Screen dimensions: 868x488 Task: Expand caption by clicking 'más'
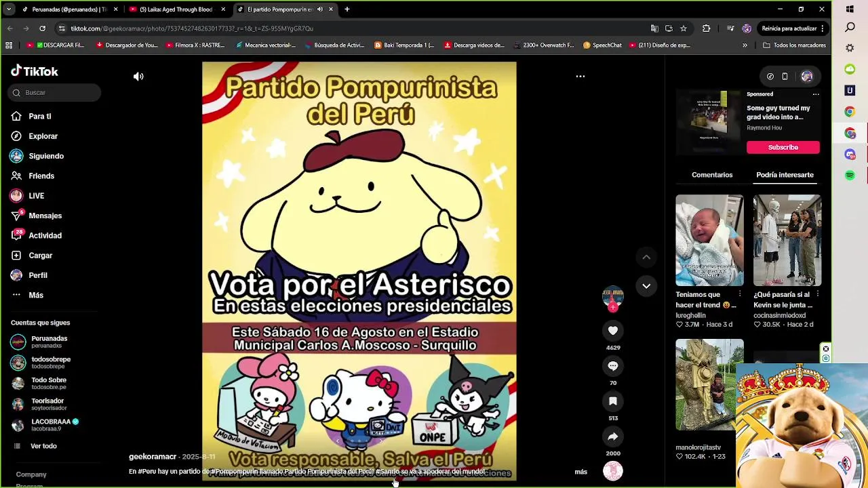coord(581,472)
